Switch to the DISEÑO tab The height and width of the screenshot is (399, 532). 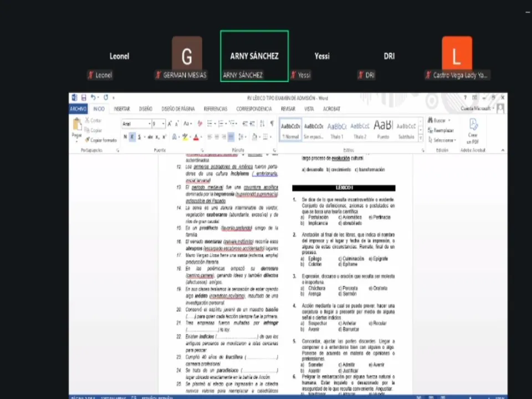point(146,109)
